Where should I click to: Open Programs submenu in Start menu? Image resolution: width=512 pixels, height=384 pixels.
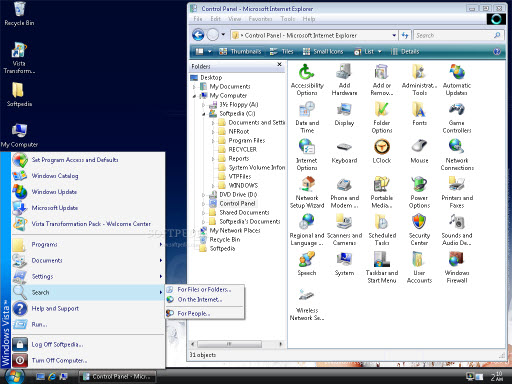(x=88, y=245)
